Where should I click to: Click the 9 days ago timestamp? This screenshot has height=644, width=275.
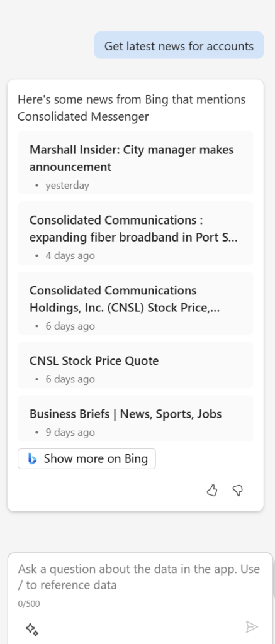click(70, 432)
